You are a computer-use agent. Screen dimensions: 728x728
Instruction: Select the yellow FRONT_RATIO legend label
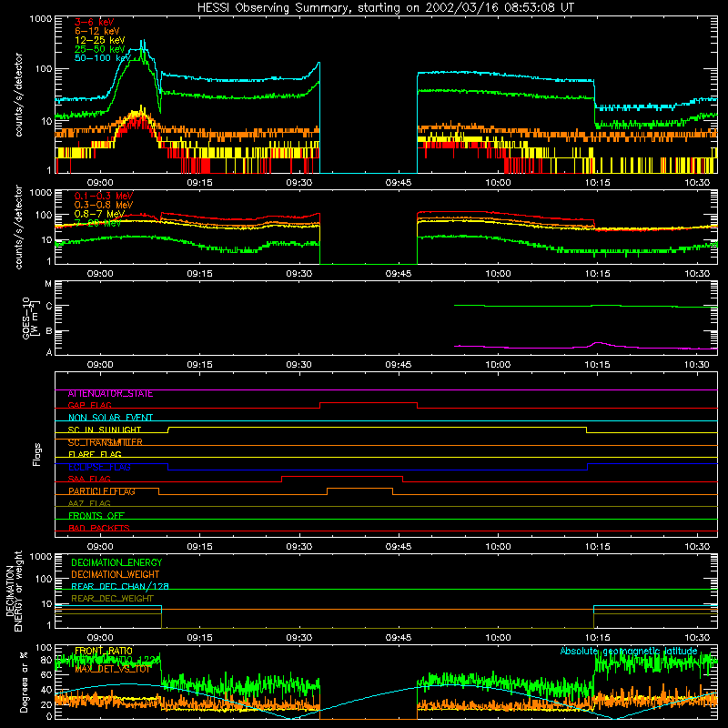tap(104, 651)
